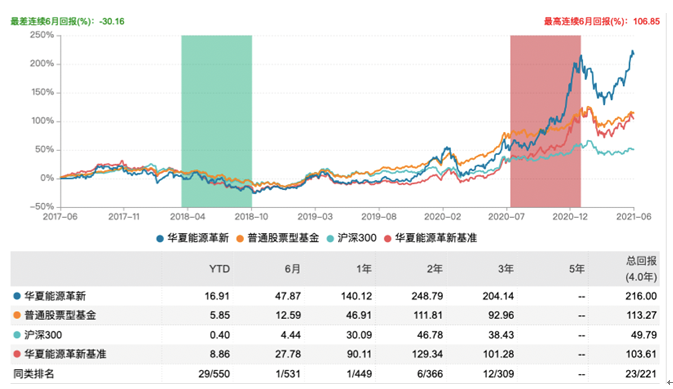Screen dimensions: 673x389
Task: Click the 111.81 two-year value
Action: pyautogui.click(x=428, y=316)
